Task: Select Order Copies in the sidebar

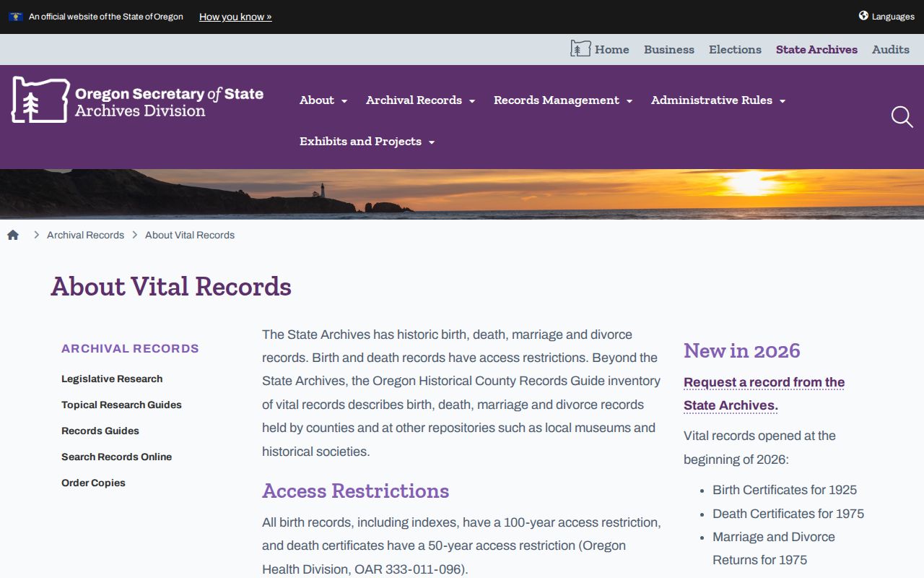Action: point(93,483)
